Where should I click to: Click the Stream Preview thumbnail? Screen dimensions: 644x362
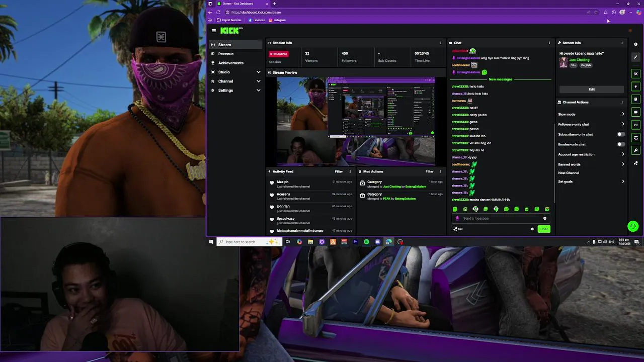(x=356, y=121)
